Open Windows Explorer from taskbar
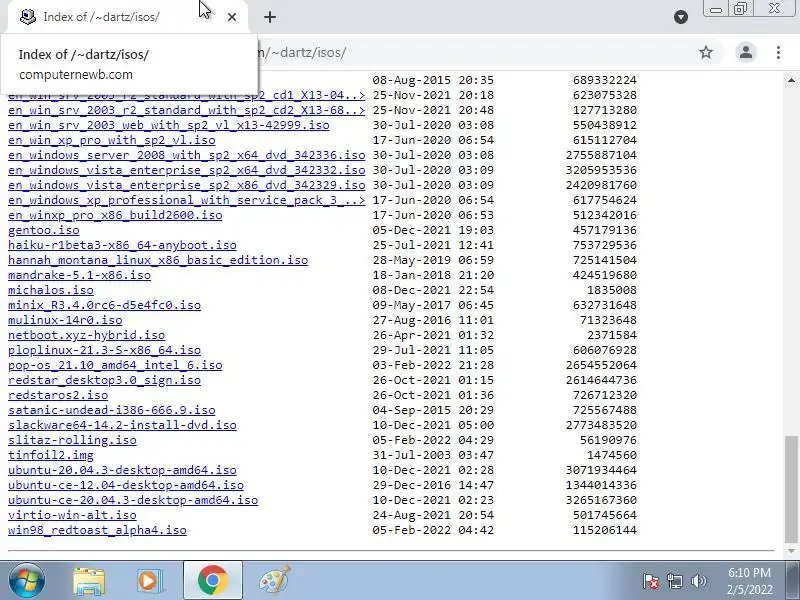This screenshot has width=800, height=600. pos(89,580)
